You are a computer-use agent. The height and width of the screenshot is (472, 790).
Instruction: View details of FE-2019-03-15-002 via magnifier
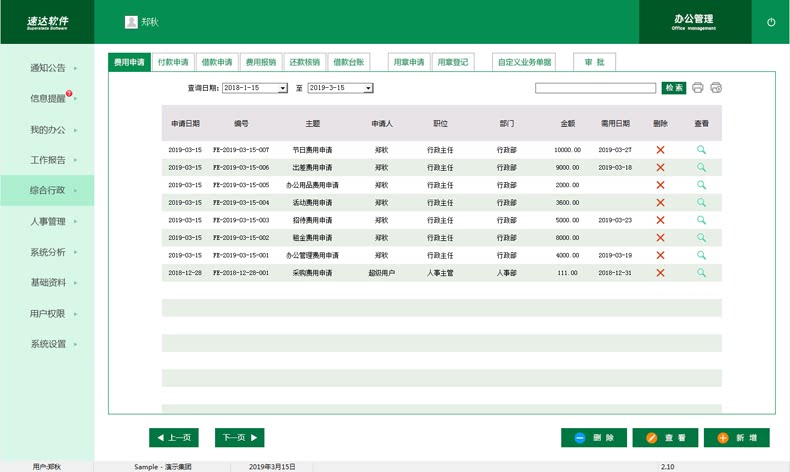click(x=701, y=238)
